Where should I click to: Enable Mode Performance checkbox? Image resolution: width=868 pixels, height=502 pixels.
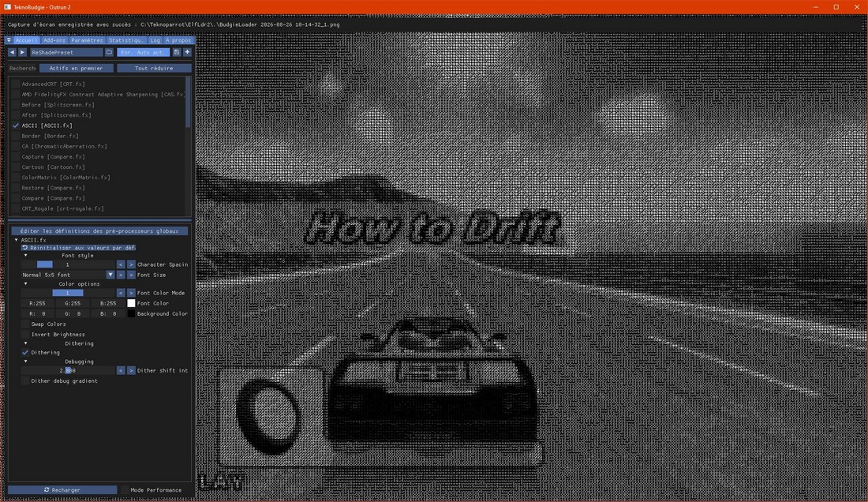(x=125, y=490)
